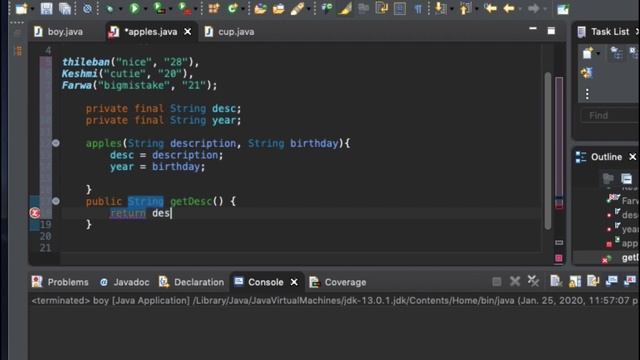Click the New file wizard icon

coord(21,8)
